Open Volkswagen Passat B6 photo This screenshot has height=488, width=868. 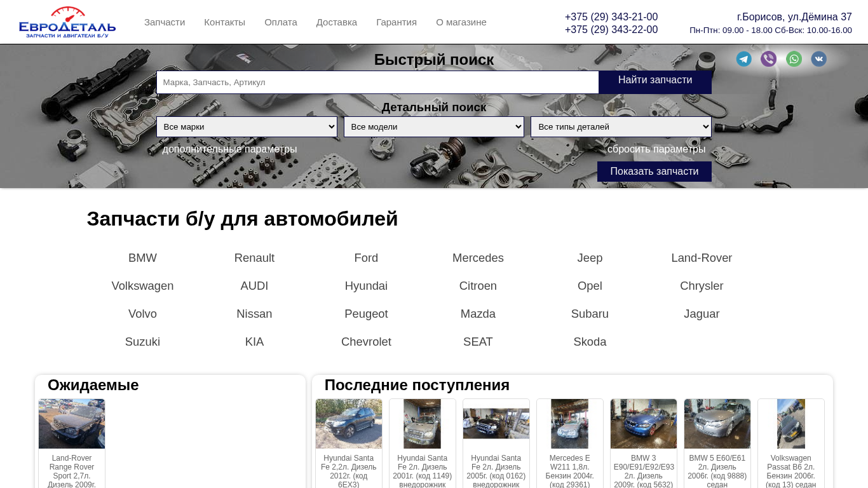[791, 424]
